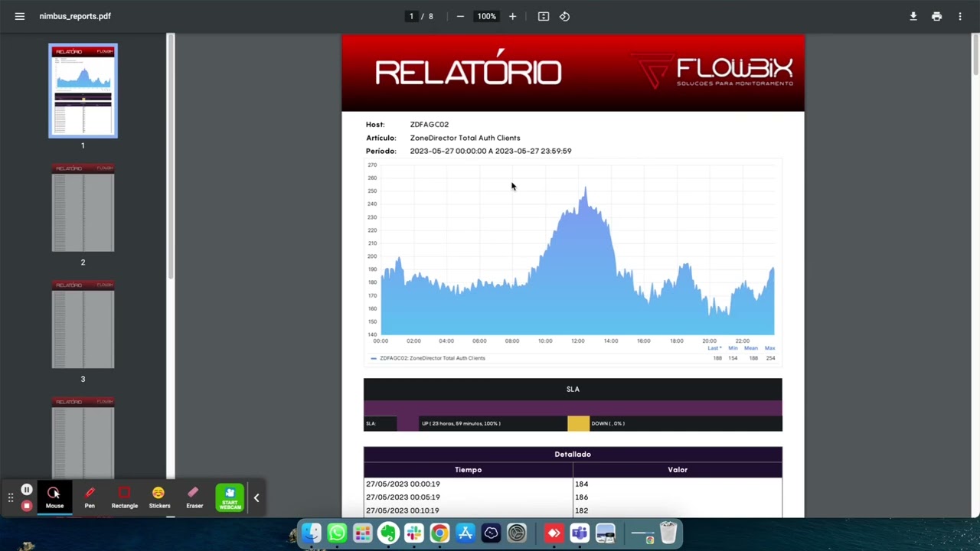
Task: Open the Trash in the dock
Action: (x=668, y=533)
